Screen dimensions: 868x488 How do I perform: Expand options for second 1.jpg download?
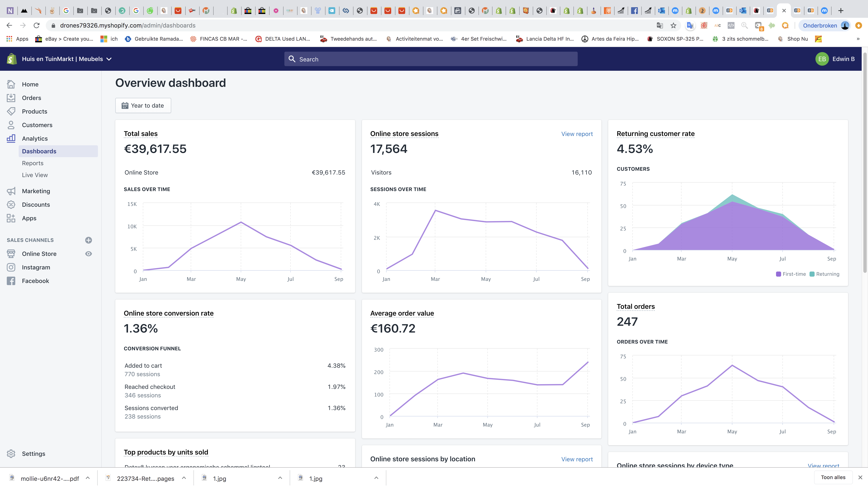click(376, 478)
